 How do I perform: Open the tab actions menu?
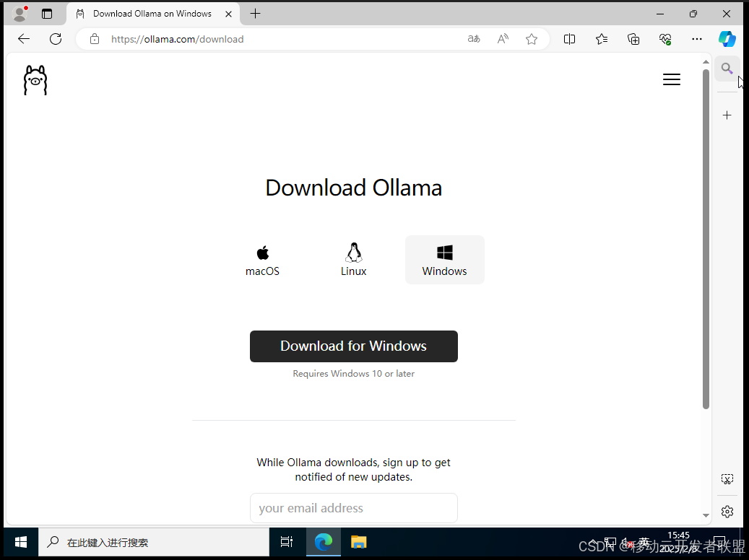[x=47, y=14]
